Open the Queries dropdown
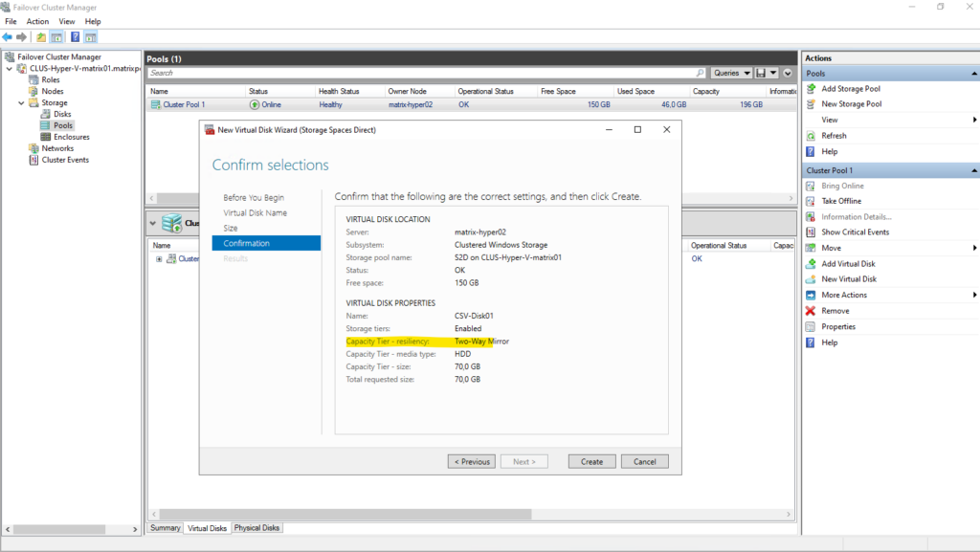 click(x=731, y=73)
